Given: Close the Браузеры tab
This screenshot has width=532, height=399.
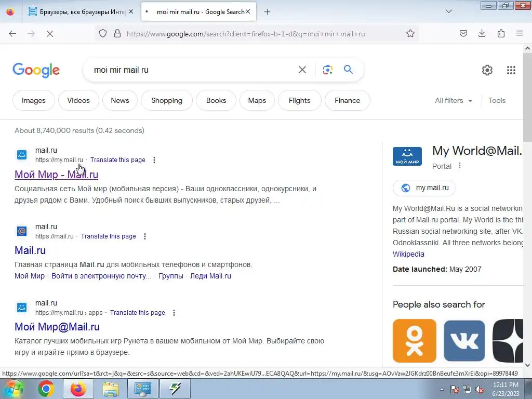Looking at the screenshot, I should [131, 12].
